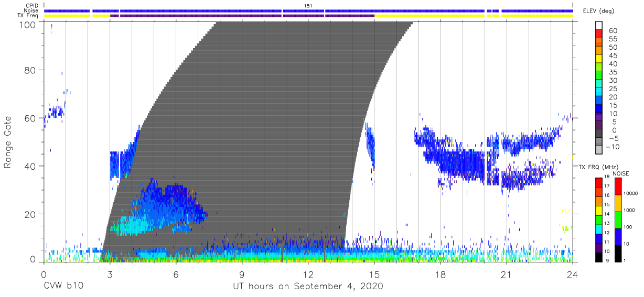
Task: Pick the red top swatch of TX FRQ colorbar
Action: 599,182
